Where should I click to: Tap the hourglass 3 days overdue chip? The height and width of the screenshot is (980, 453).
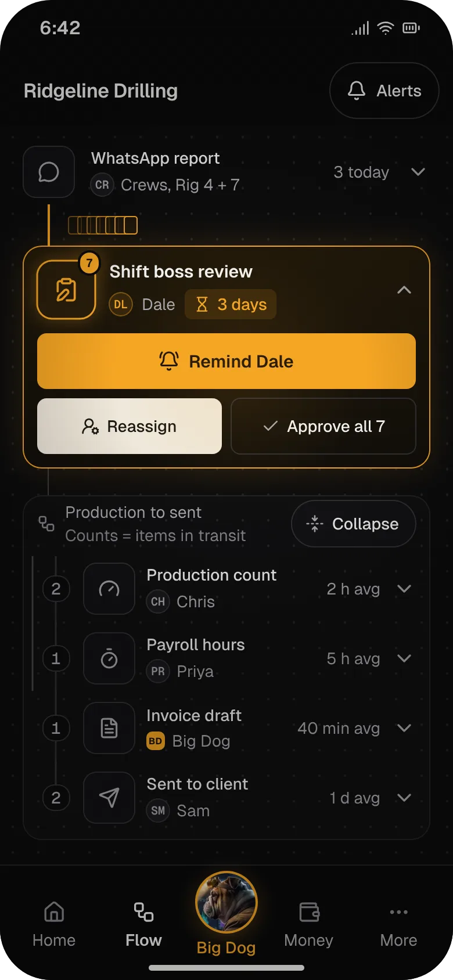[x=231, y=305]
